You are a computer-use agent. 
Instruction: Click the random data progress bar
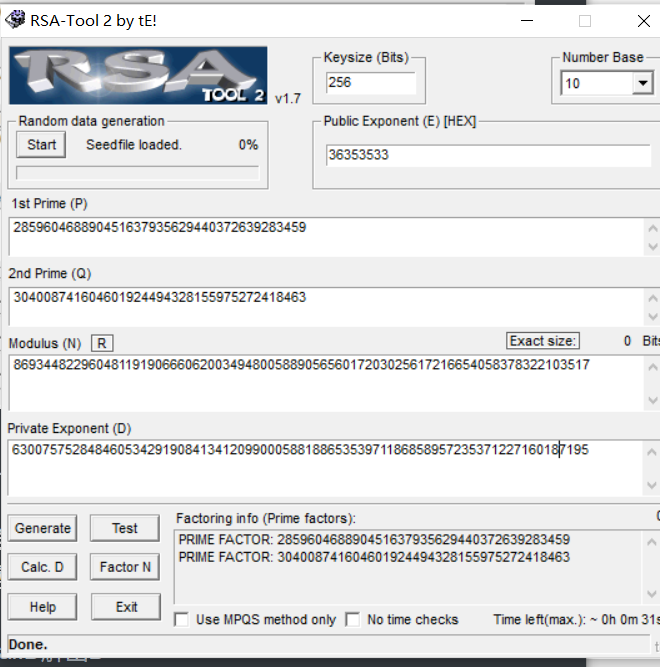tap(138, 172)
